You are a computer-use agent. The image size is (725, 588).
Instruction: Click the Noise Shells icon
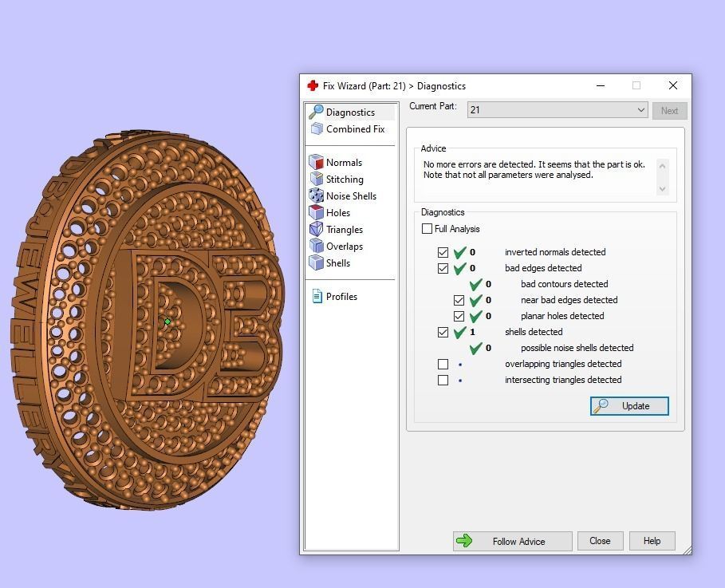coord(317,195)
